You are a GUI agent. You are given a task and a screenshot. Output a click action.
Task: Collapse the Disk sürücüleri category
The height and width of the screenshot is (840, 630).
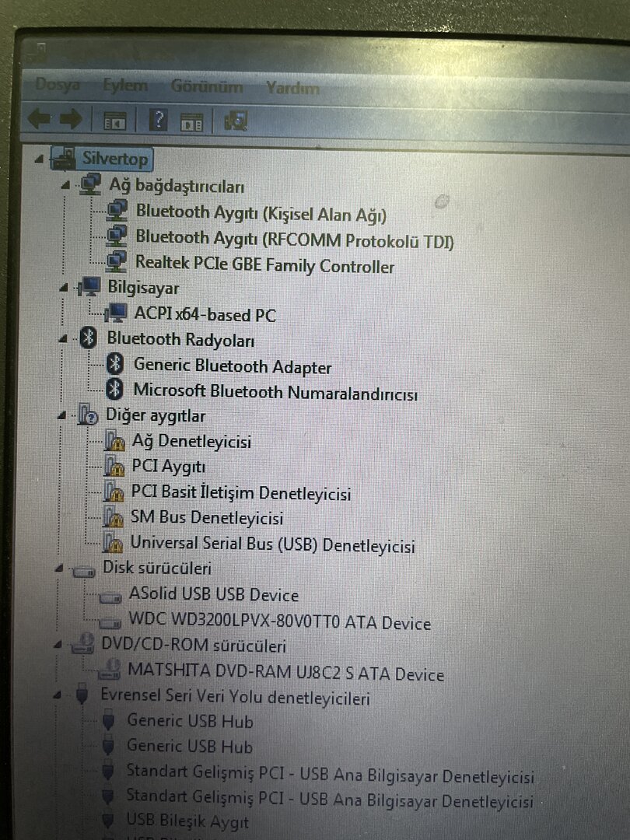(x=59, y=569)
